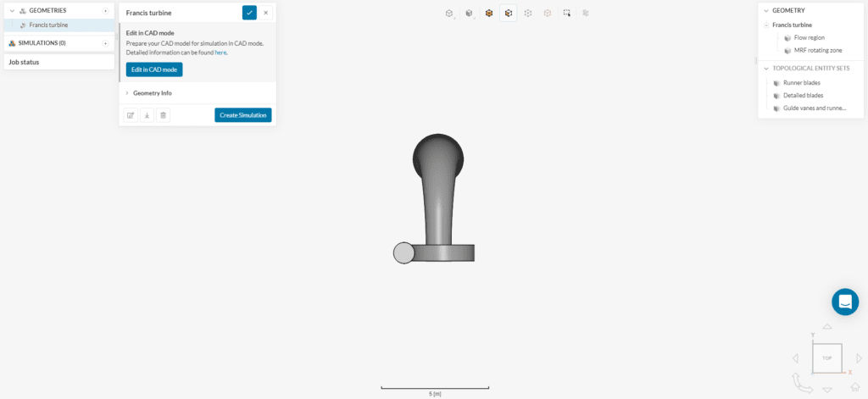This screenshot has width=868, height=399.
Task: Rotate view using right arrow beside cube
Action: [x=860, y=358]
